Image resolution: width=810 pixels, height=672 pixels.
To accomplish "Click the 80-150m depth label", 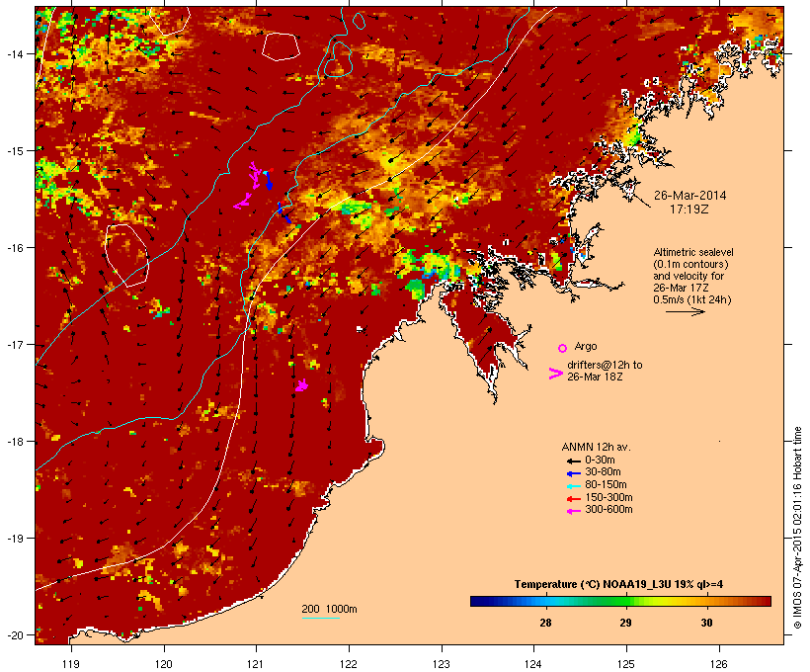I will pos(606,485).
